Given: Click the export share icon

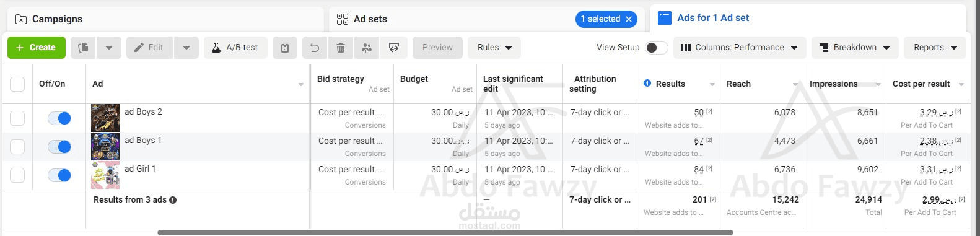Looking at the screenshot, I should click(x=394, y=48).
